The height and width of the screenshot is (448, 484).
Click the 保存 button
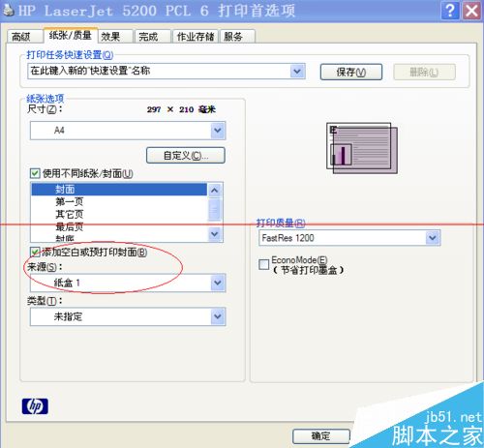tap(351, 72)
